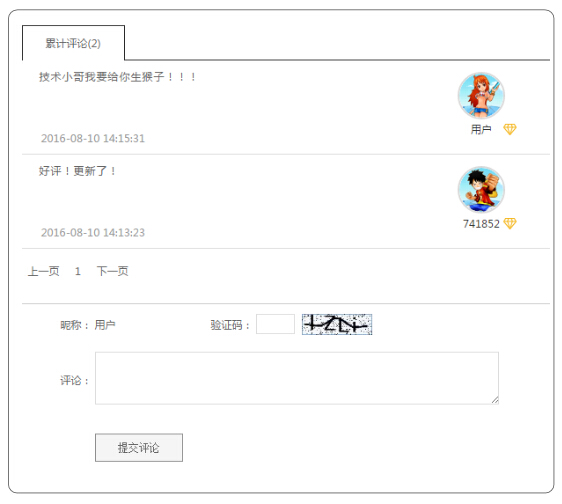
Task: Open the 累计评论(2) tab
Action: coord(73,43)
